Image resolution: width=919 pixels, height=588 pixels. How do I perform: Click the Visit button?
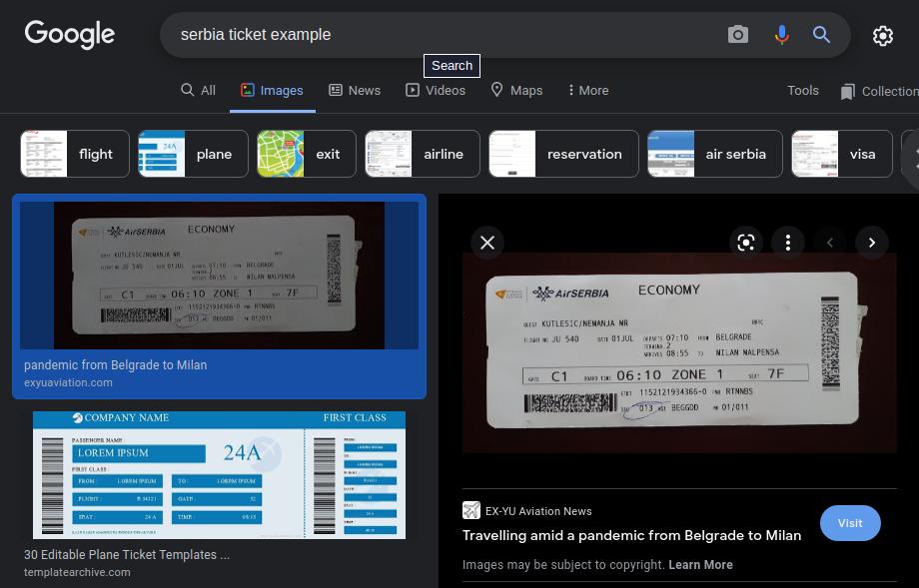tap(850, 523)
